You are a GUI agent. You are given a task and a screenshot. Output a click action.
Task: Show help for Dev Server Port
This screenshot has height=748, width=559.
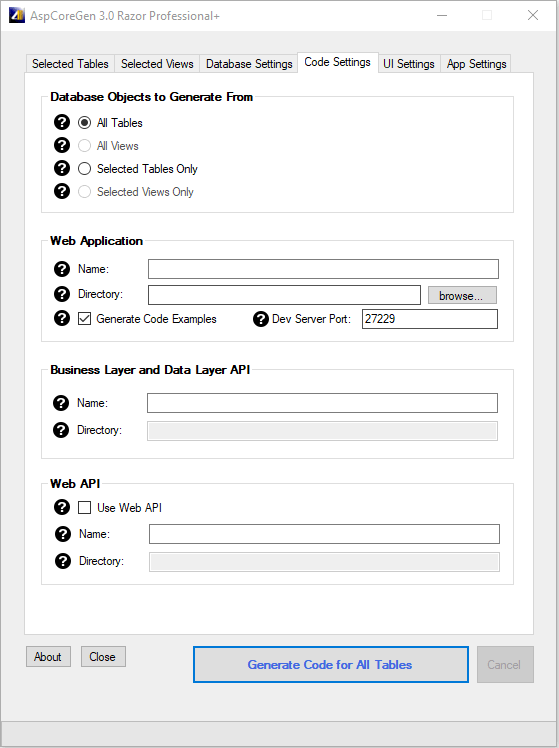(x=260, y=319)
